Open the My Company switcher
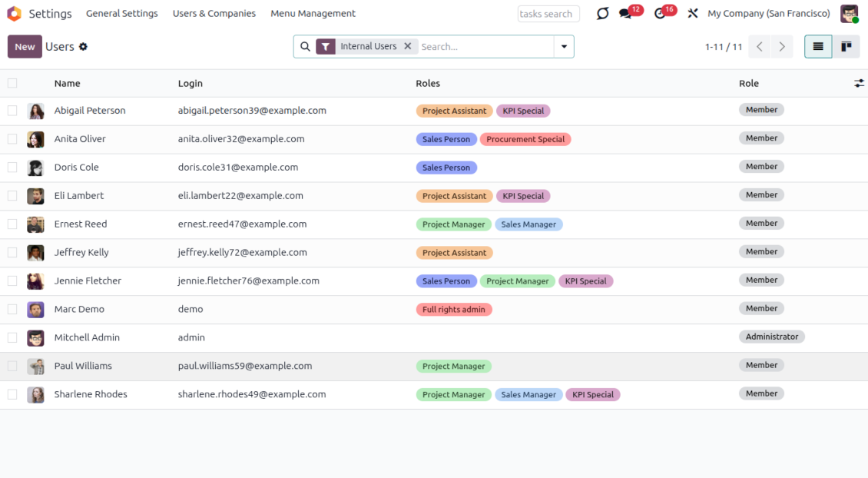The image size is (868, 478). [x=768, y=14]
